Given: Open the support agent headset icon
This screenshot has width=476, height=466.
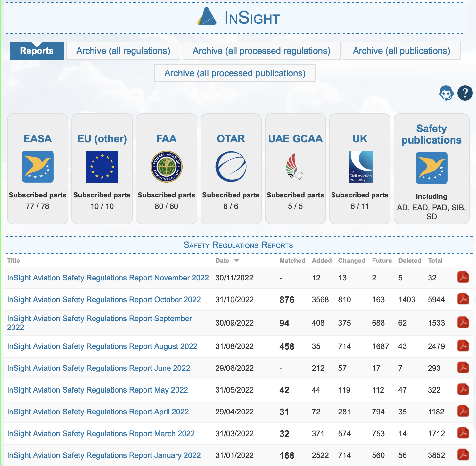Looking at the screenshot, I should click(x=446, y=93).
